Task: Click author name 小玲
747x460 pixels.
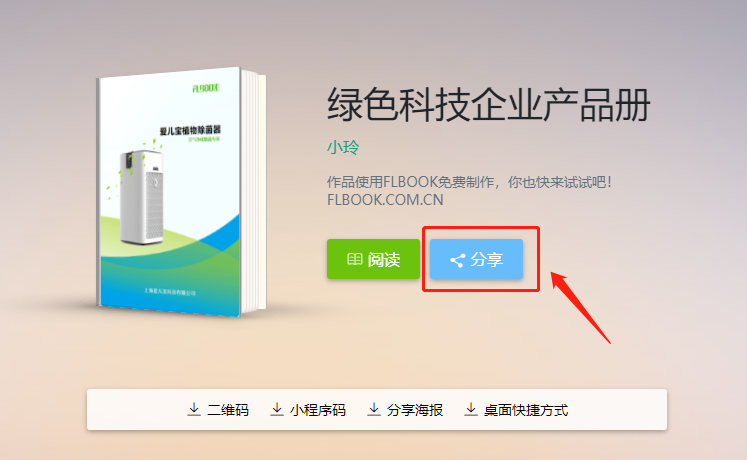Action: click(343, 147)
